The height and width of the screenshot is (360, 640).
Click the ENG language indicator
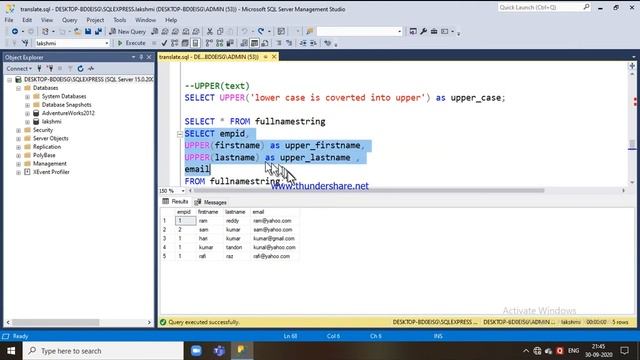coord(573,351)
